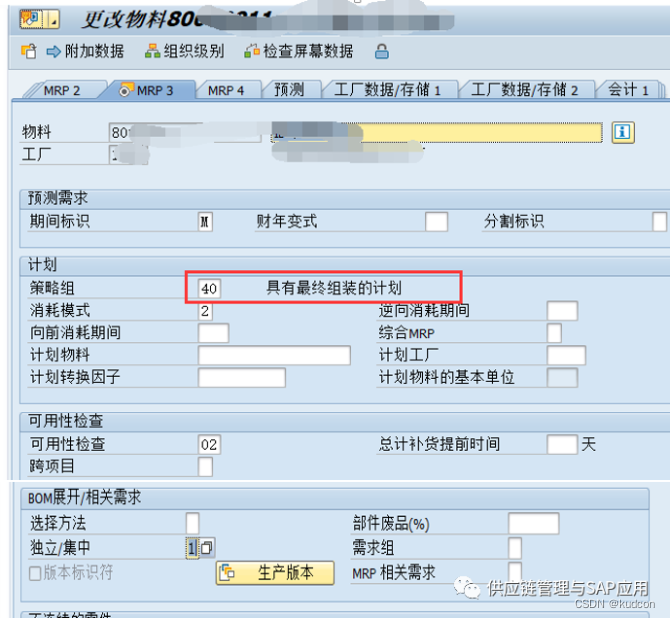
Task: Click the 策略组 strategy group field with 40
Action: pos(209,288)
